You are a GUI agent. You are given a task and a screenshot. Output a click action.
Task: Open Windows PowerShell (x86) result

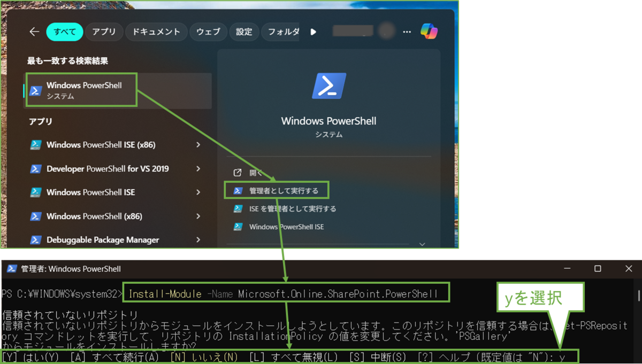click(94, 216)
